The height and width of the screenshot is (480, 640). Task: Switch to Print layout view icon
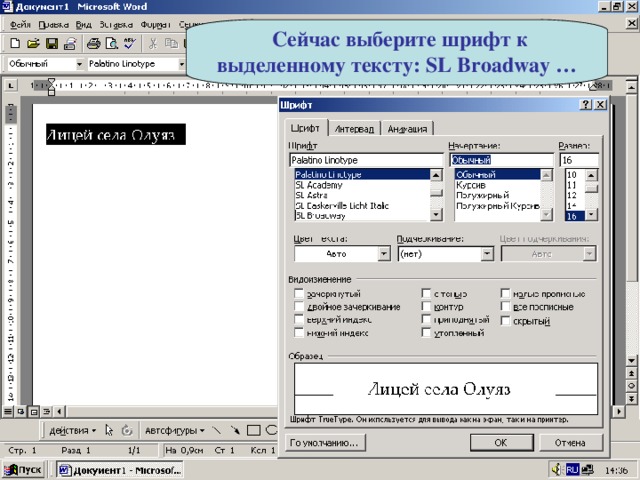[34, 411]
